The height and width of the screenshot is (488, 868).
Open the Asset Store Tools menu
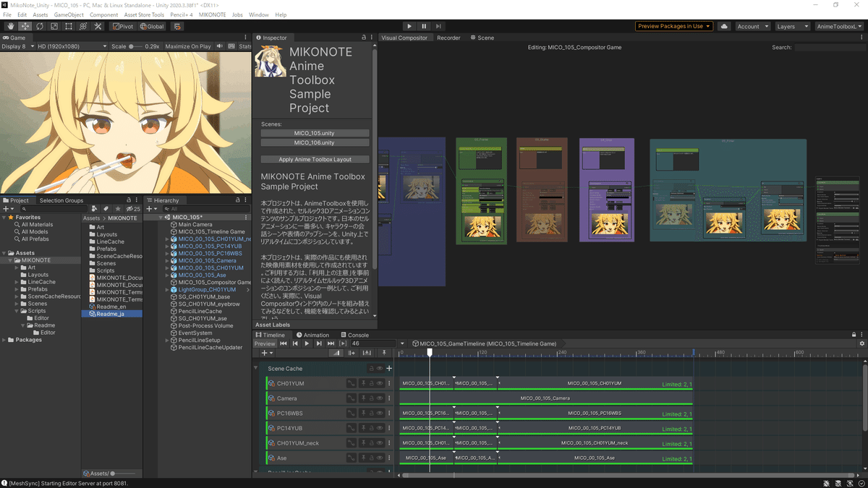coord(144,14)
